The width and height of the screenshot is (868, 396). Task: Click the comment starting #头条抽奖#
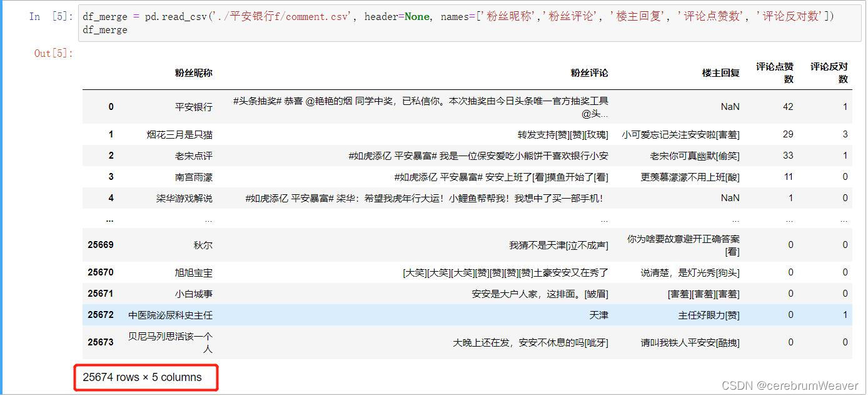tap(420, 107)
